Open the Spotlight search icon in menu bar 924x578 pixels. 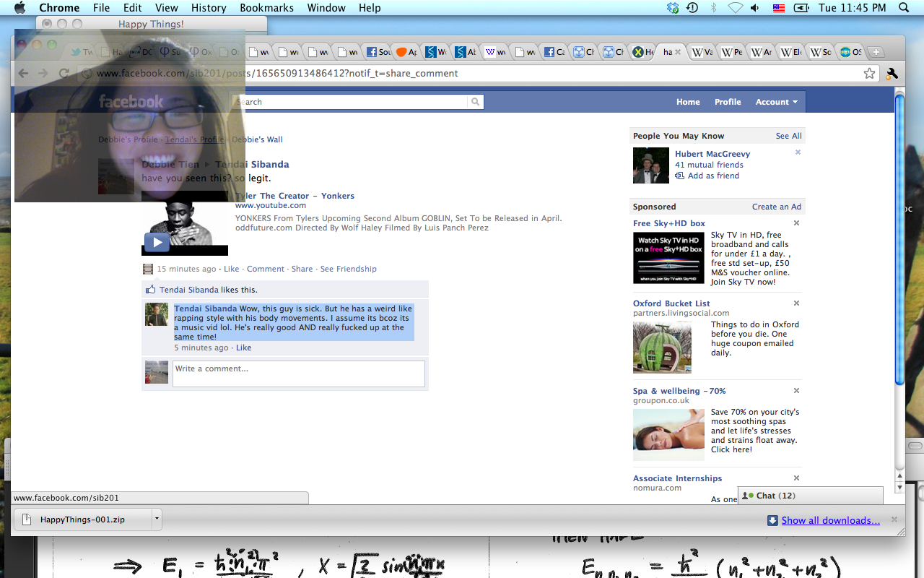pyautogui.click(x=904, y=8)
